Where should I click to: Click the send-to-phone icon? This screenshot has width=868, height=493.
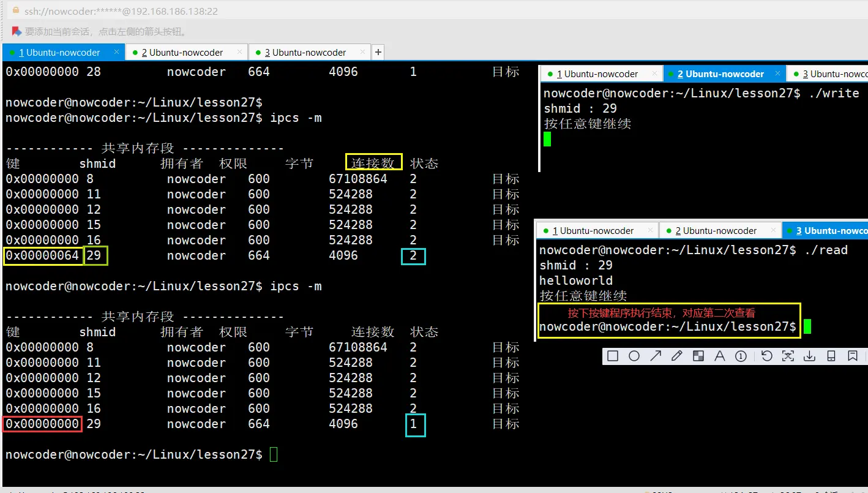pyautogui.click(x=831, y=356)
